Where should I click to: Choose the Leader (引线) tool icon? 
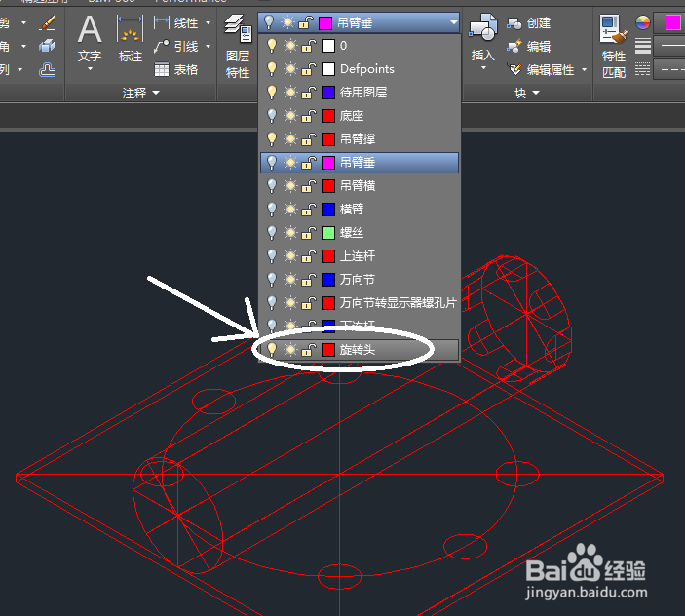pos(162,46)
